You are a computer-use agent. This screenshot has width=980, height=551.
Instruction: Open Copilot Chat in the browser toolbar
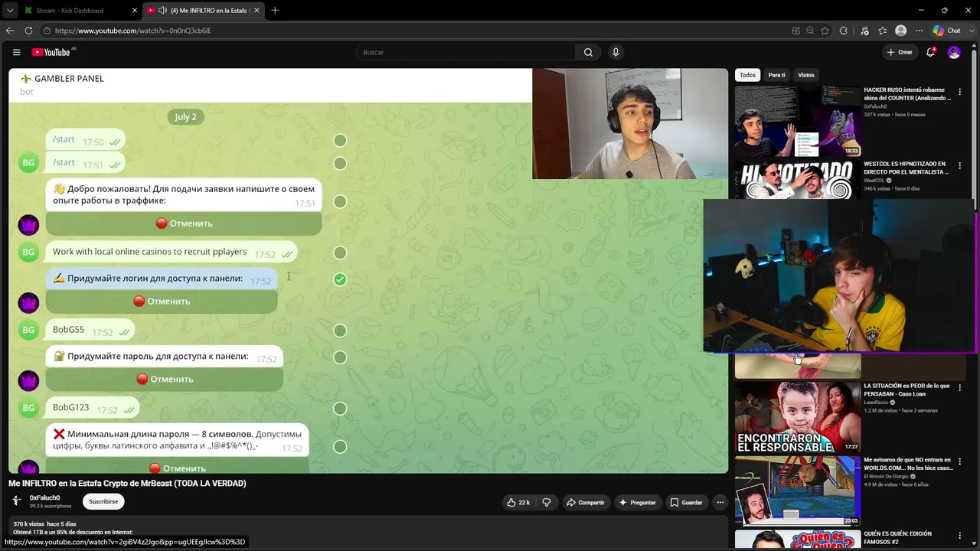946,31
